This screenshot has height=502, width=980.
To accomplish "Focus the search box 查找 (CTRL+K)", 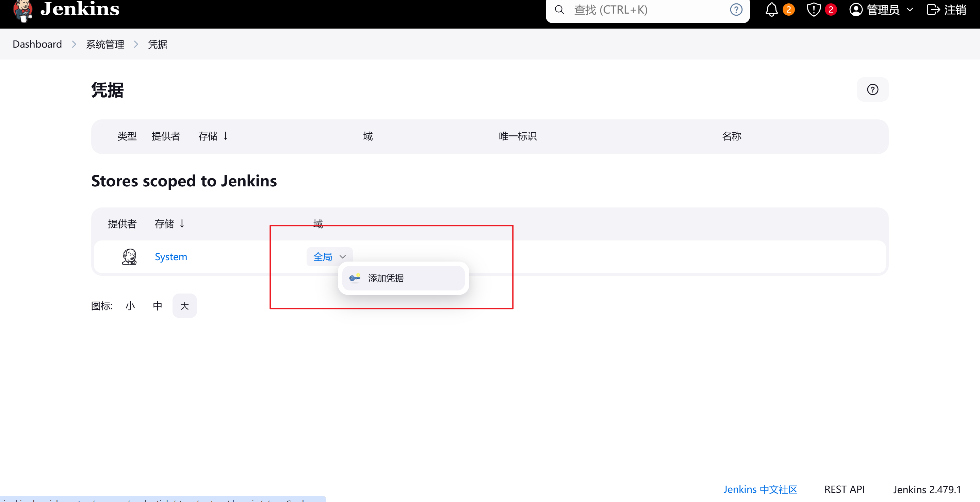I will point(648,10).
